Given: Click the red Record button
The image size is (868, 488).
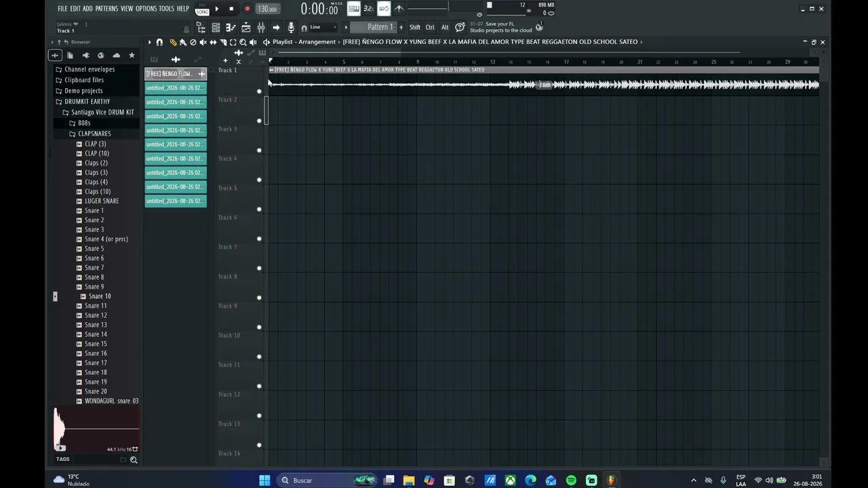Looking at the screenshot, I should click(247, 9).
